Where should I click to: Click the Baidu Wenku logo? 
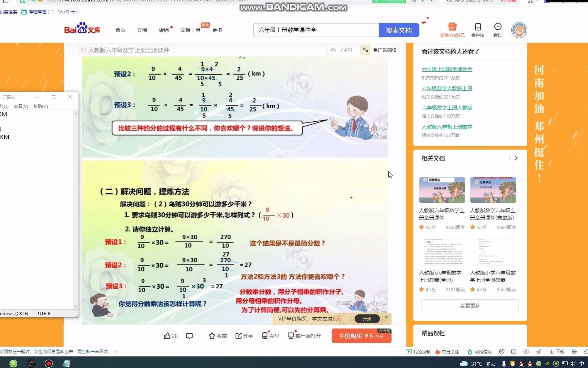(x=82, y=28)
